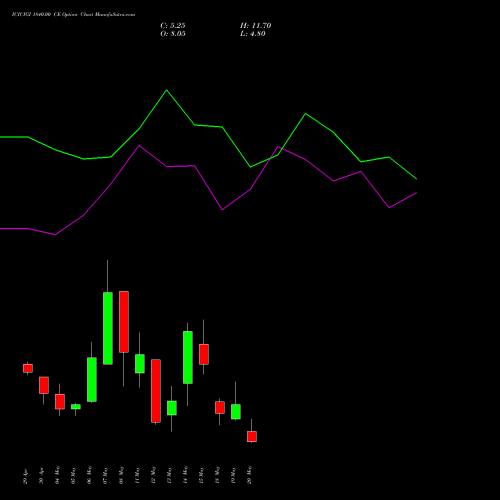Click the chart title text ending in MunafaSutra.com
The width and height of the screenshot is (500, 500).
tap(73, 15)
